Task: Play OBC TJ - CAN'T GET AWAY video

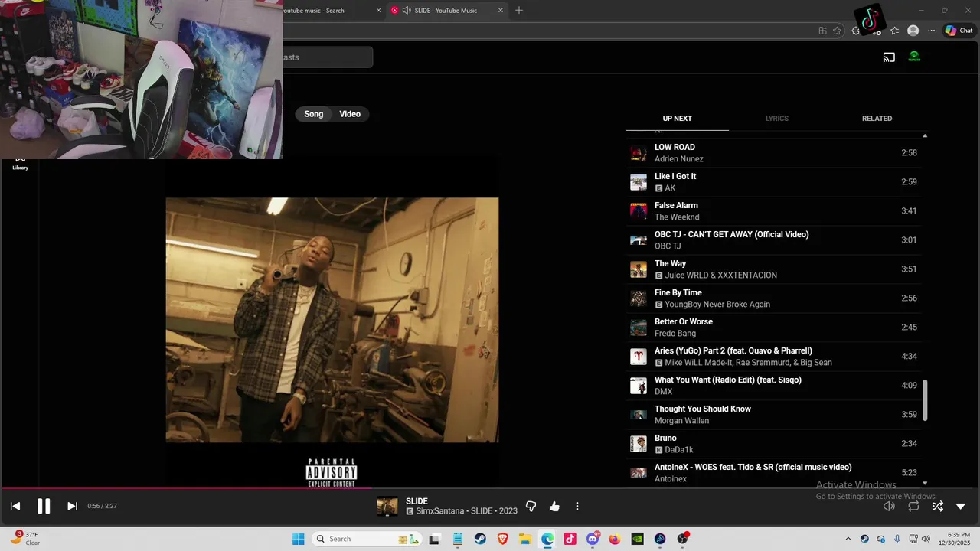Action: coord(773,240)
